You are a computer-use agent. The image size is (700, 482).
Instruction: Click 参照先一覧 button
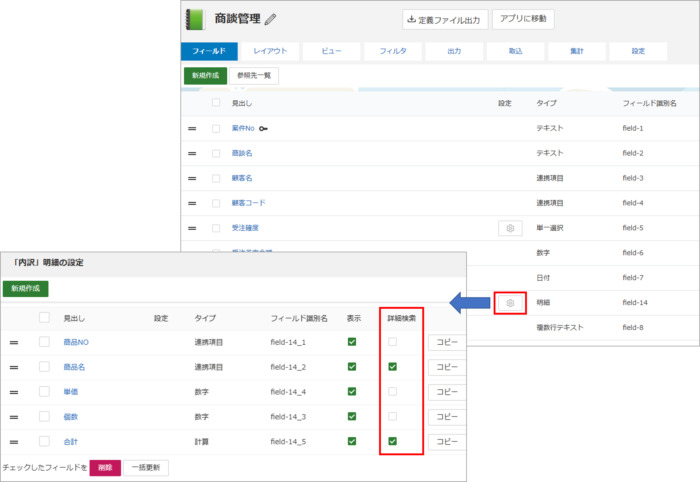(x=254, y=75)
